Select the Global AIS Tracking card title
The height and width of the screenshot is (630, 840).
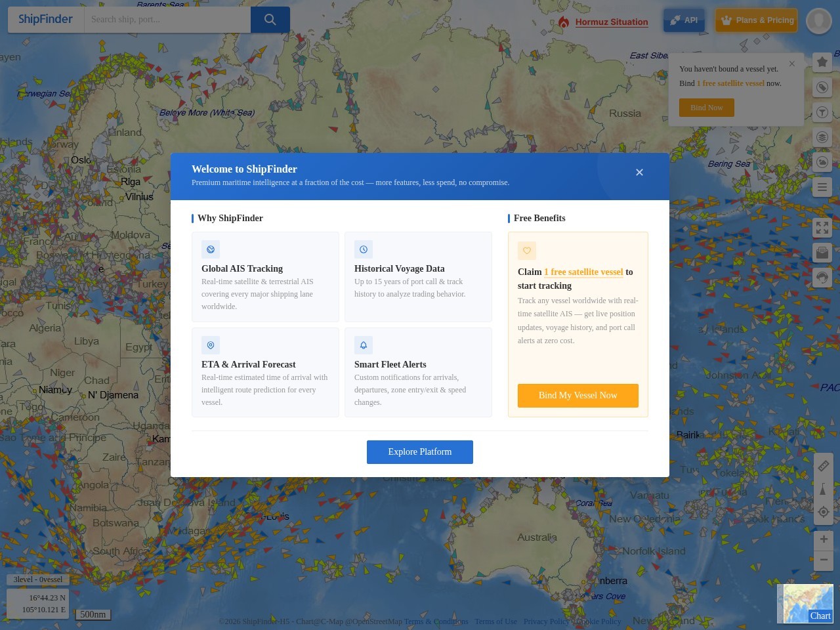click(242, 268)
